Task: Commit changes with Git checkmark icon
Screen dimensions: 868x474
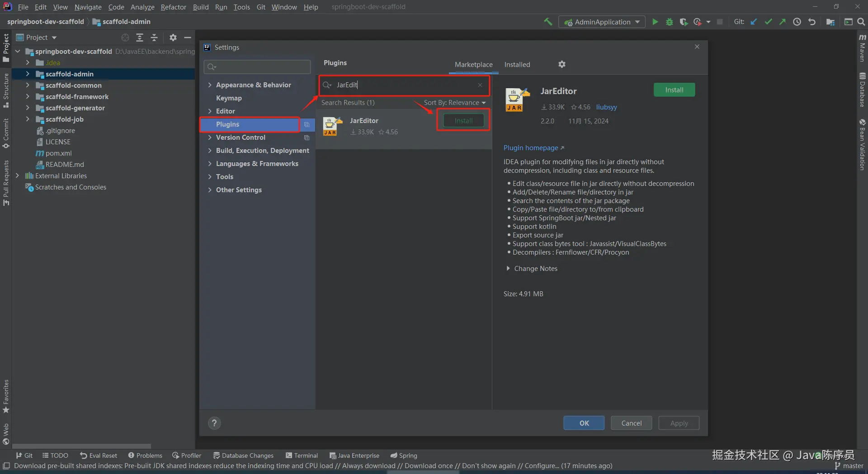Action: 768,22
